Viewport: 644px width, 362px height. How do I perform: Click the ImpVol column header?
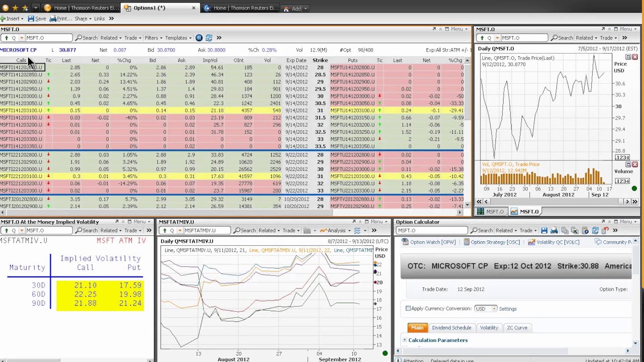tap(210, 60)
